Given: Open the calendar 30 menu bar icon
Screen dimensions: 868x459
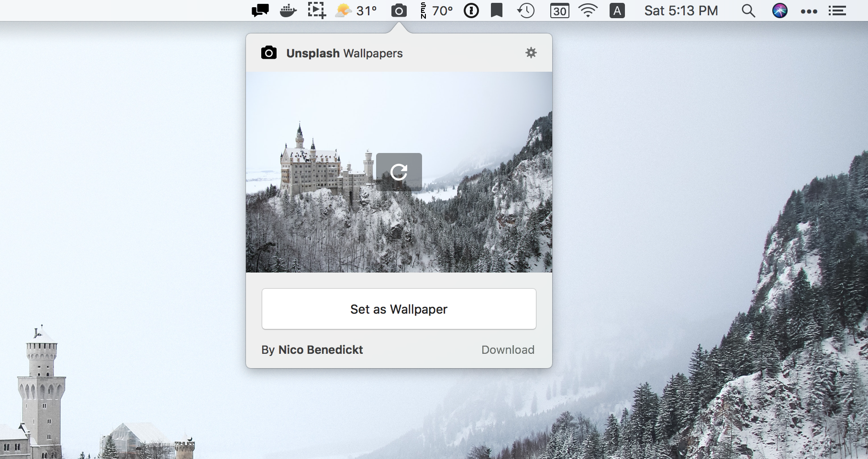Looking at the screenshot, I should click(559, 11).
